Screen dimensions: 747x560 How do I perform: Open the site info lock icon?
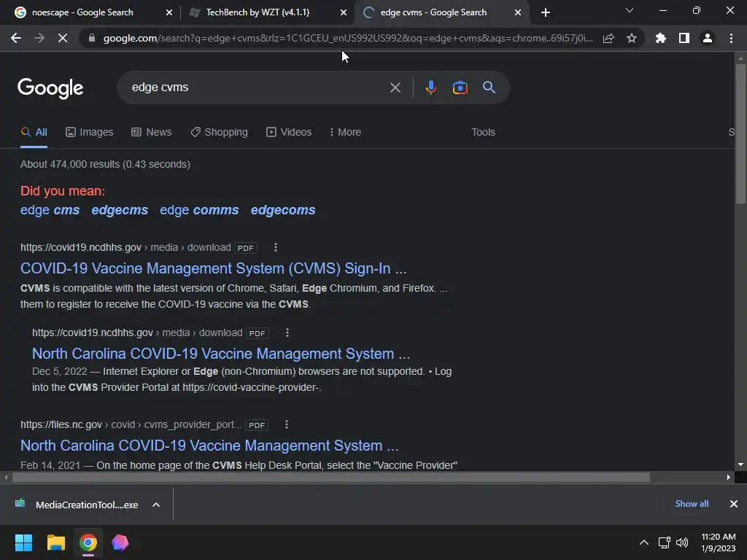[92, 38]
